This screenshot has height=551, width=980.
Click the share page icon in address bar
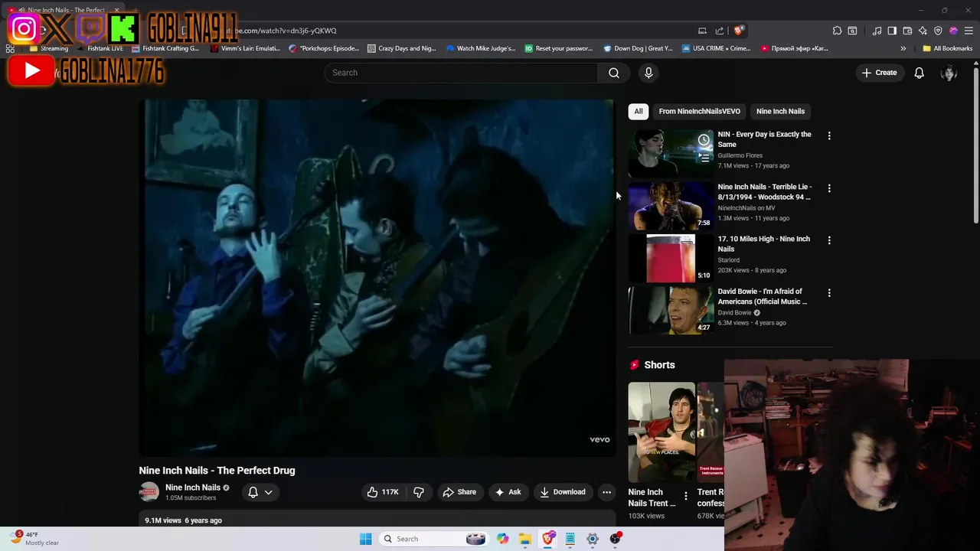720,31
